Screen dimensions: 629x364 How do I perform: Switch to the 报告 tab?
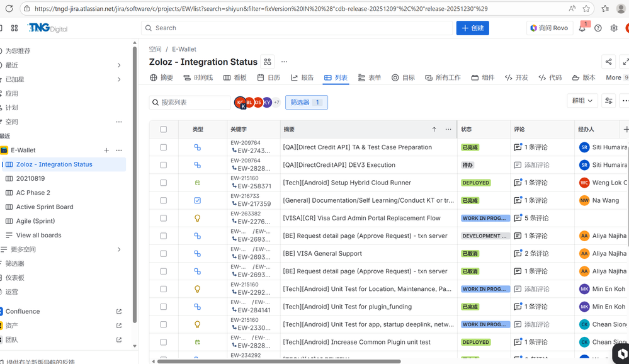302,77
